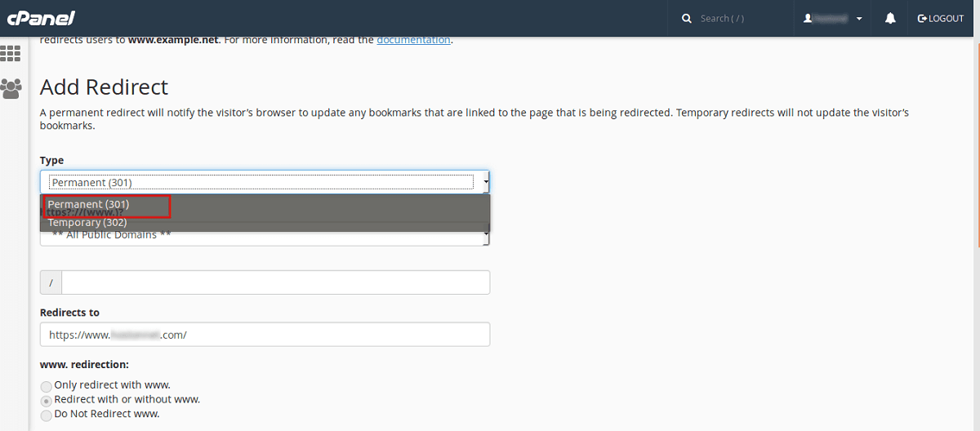Viewport: 980px width, 431px height.
Task: Open the home grid icon in sidebar
Action: point(11,54)
